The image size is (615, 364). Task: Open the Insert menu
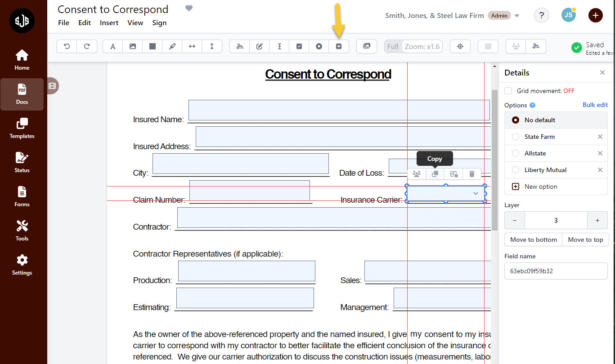point(109,22)
